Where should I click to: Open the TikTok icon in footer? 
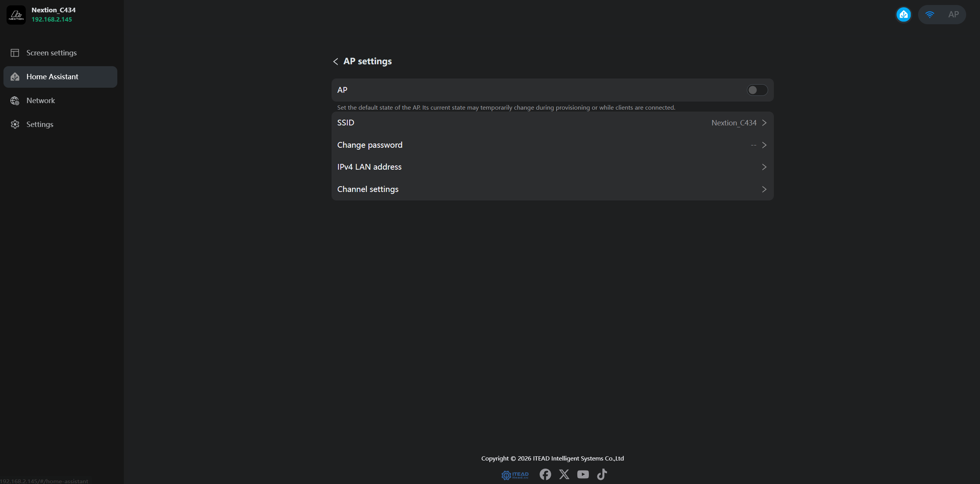coord(602,474)
